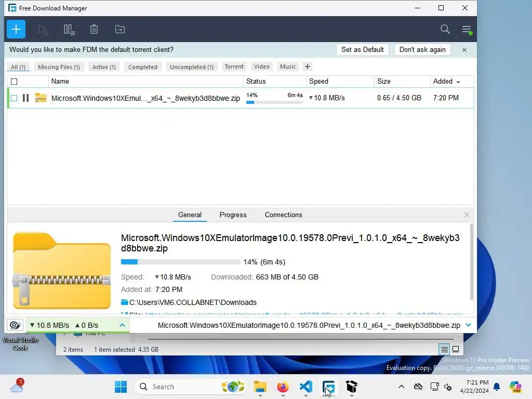Tick the select-all checkbox in header
Image resolution: width=532 pixels, height=399 pixels.
(x=14, y=82)
